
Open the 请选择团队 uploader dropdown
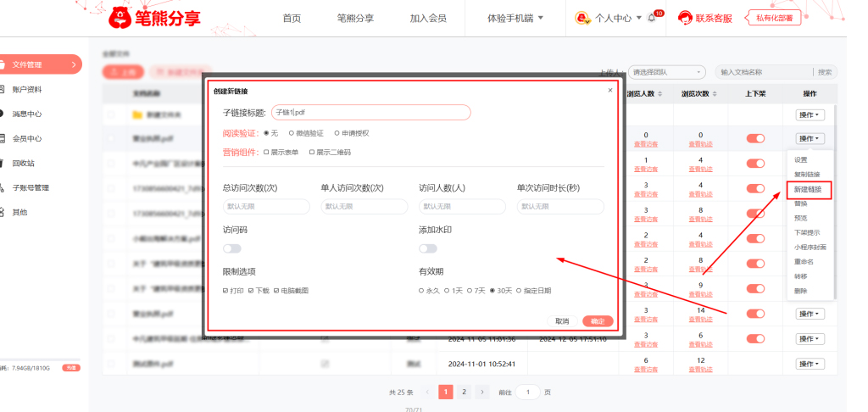pos(667,72)
